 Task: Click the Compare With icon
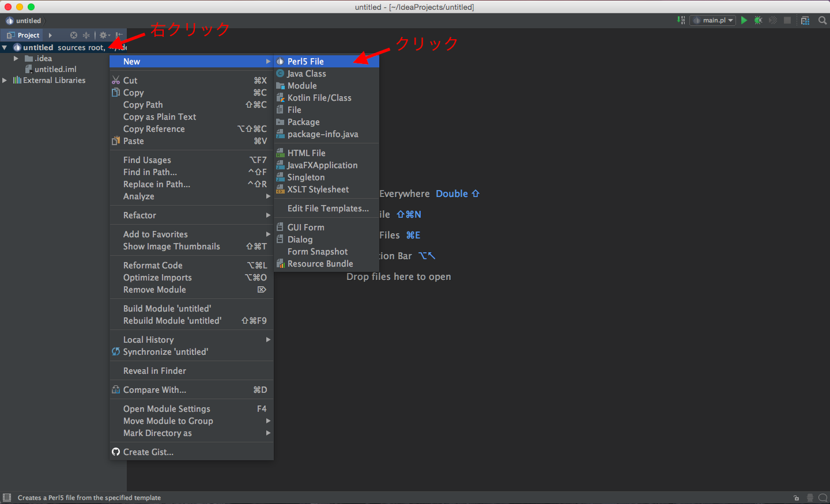(116, 390)
